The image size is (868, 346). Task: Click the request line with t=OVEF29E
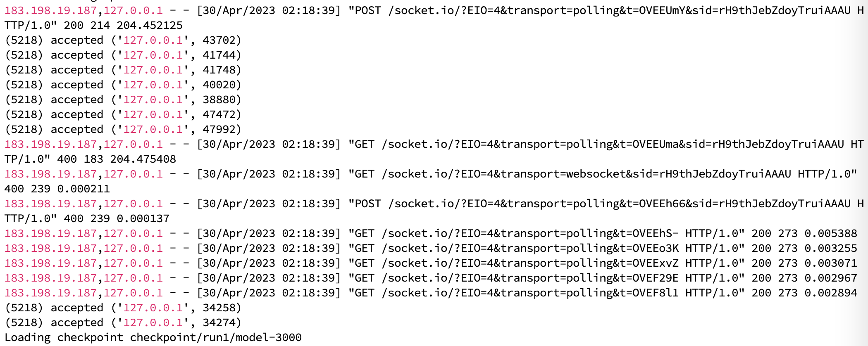click(431, 278)
